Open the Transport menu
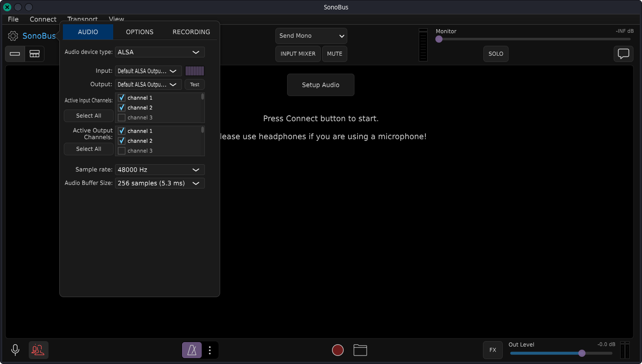Viewport: 642px width, 364px height. coord(83,19)
